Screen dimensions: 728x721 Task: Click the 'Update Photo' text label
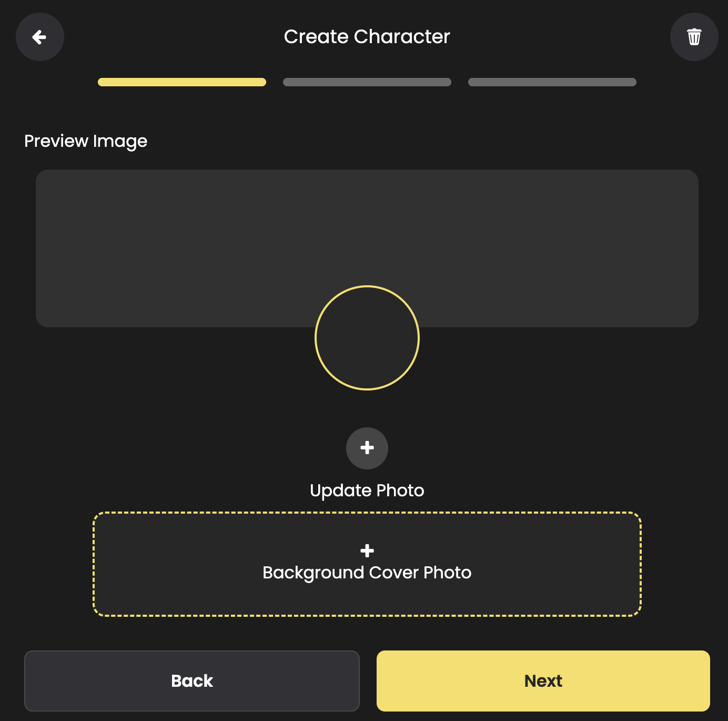pyautogui.click(x=367, y=490)
